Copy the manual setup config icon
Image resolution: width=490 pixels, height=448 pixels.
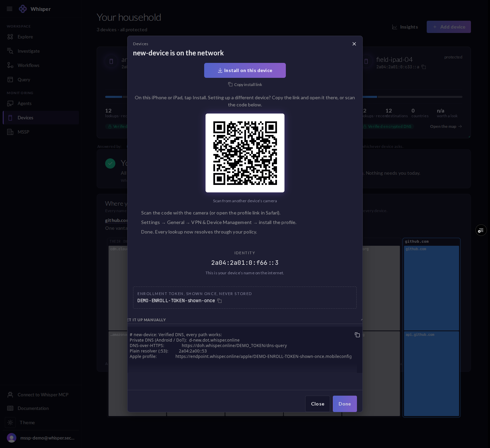click(x=357, y=335)
